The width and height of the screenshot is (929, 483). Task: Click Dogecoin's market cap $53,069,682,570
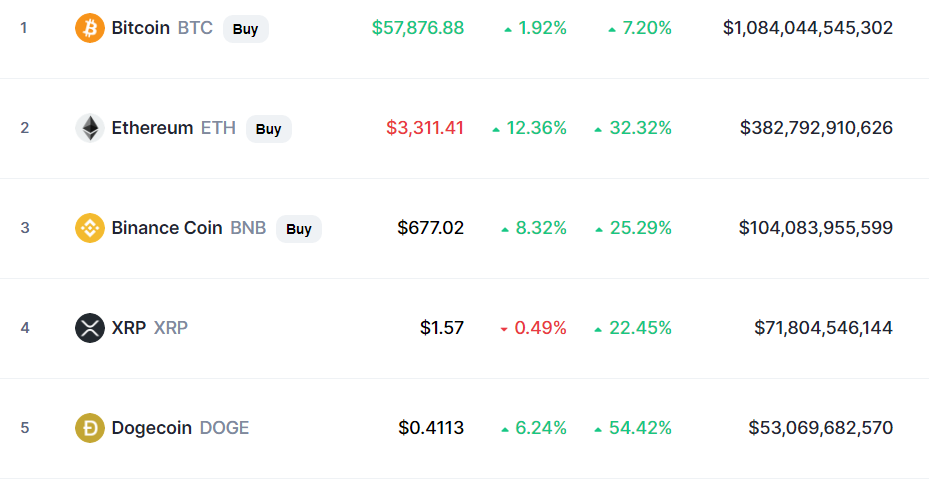coord(821,428)
